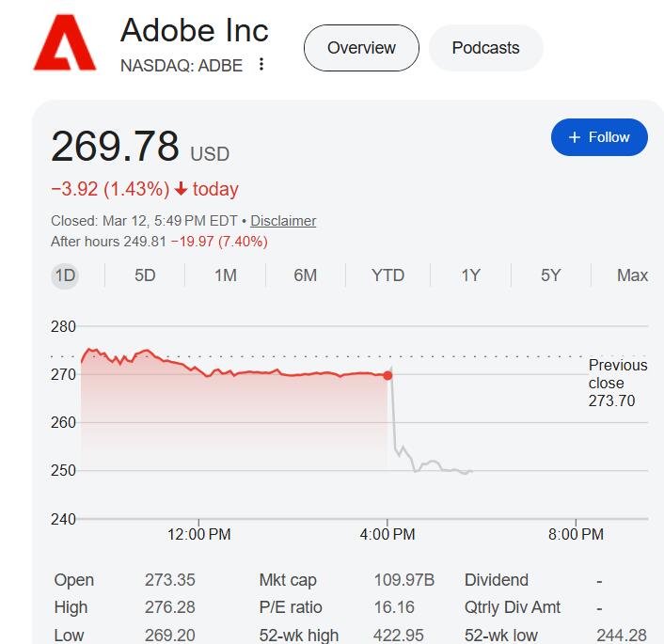Image resolution: width=664 pixels, height=644 pixels.
Task: View the 5Y chart range
Action: (550, 275)
